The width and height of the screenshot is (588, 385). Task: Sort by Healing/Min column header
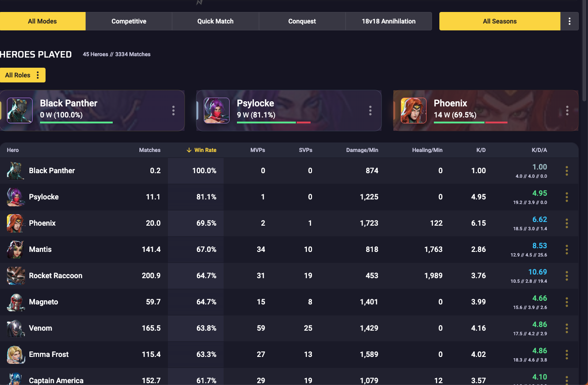click(x=427, y=150)
